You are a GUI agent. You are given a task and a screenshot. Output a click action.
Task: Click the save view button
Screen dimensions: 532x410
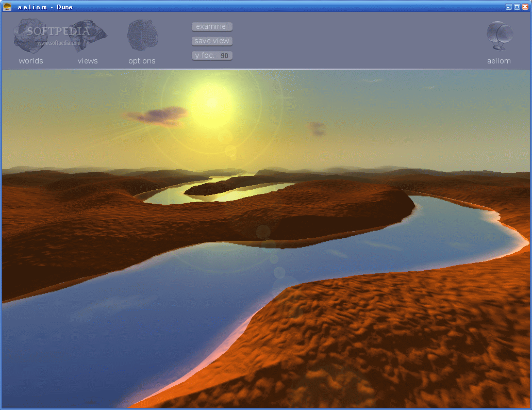coord(212,41)
